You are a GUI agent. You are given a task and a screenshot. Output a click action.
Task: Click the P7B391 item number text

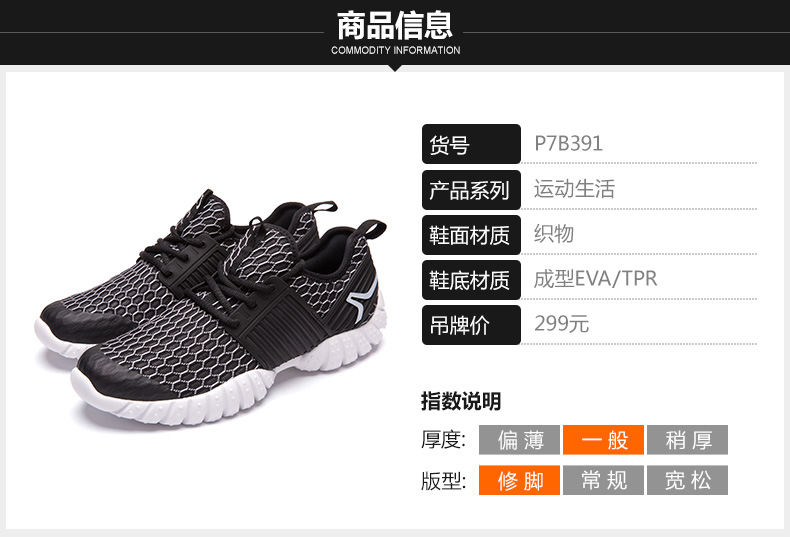pyautogui.click(x=568, y=144)
